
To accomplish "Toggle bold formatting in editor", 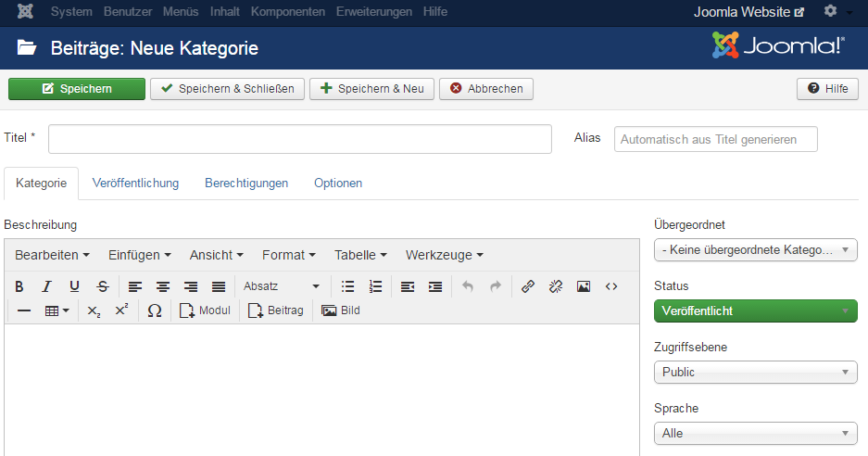I will pyautogui.click(x=19, y=286).
